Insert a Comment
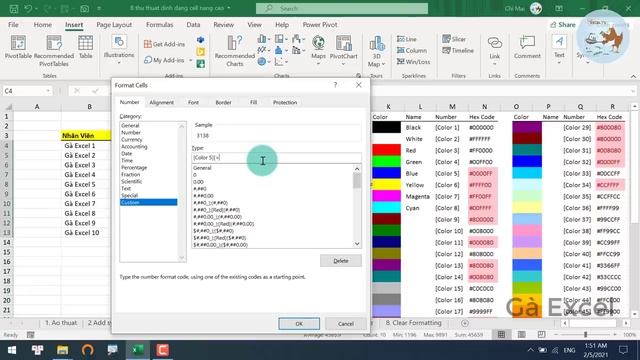Viewport: 640px width, 360px height. pyautogui.click(x=527, y=47)
